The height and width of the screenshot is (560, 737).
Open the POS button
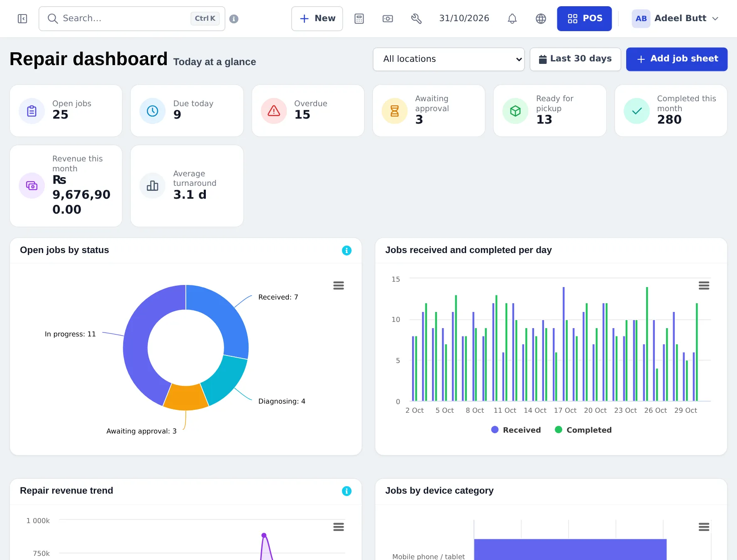584,19
